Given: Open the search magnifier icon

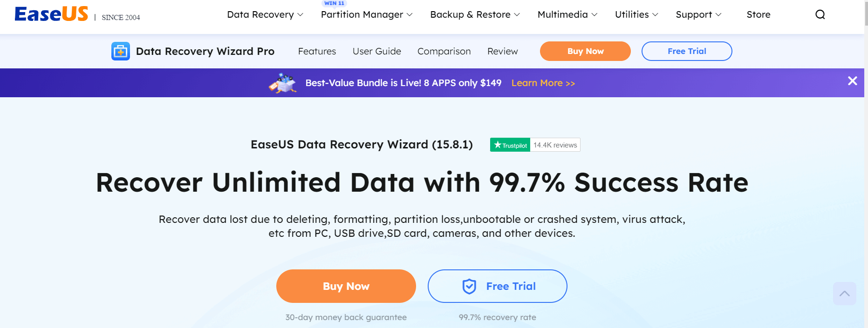Looking at the screenshot, I should point(820,14).
